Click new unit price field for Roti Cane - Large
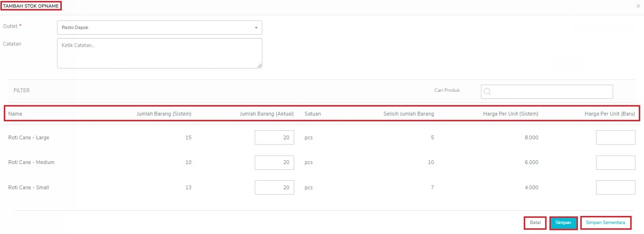 [x=615, y=137]
